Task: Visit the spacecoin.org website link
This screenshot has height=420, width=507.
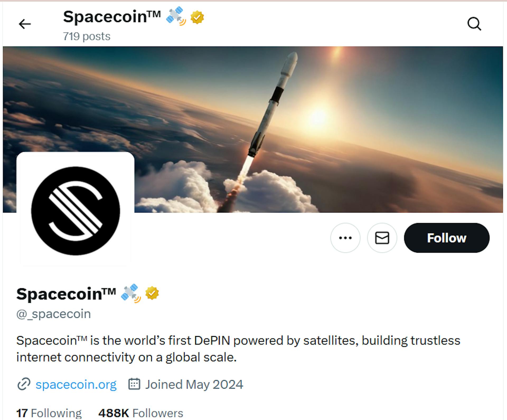Action: pos(76,384)
